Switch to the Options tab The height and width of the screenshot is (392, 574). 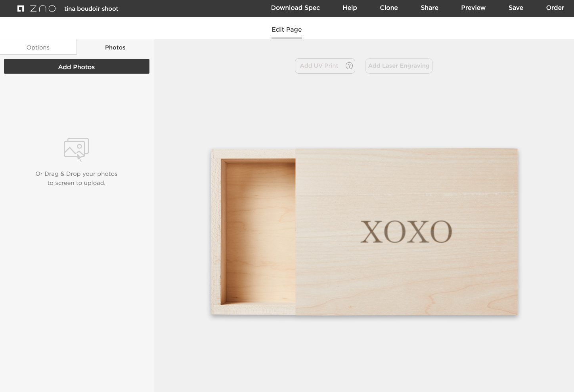click(38, 47)
